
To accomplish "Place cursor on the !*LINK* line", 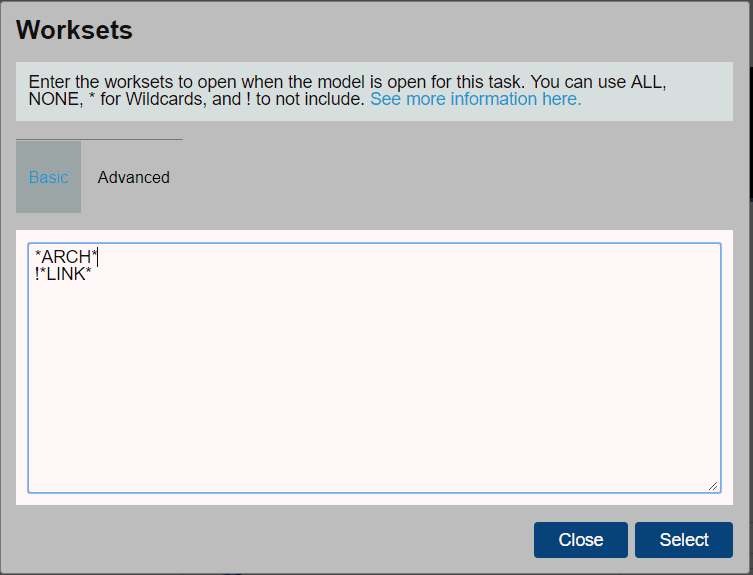I will (x=63, y=274).
